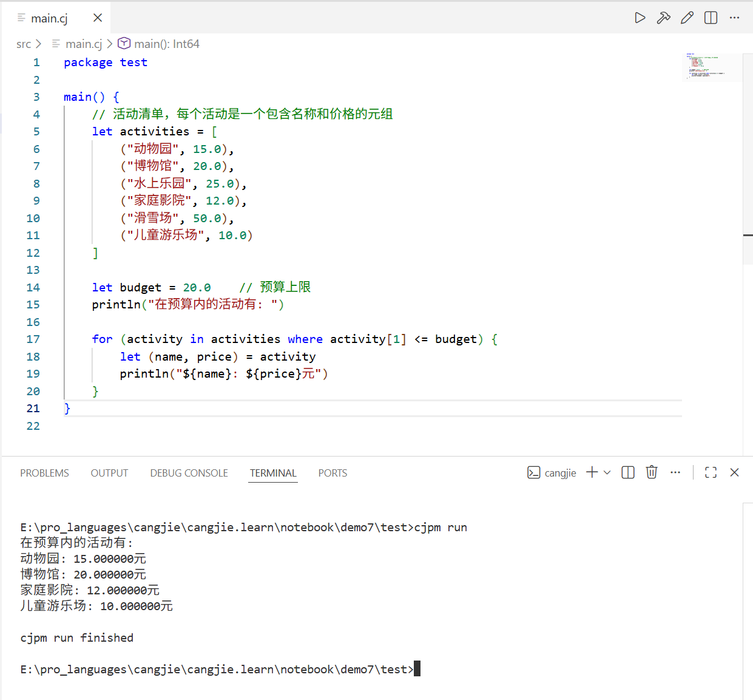Create a new terminal with plus icon
Viewport: 753px width, 700px height.
pos(592,472)
